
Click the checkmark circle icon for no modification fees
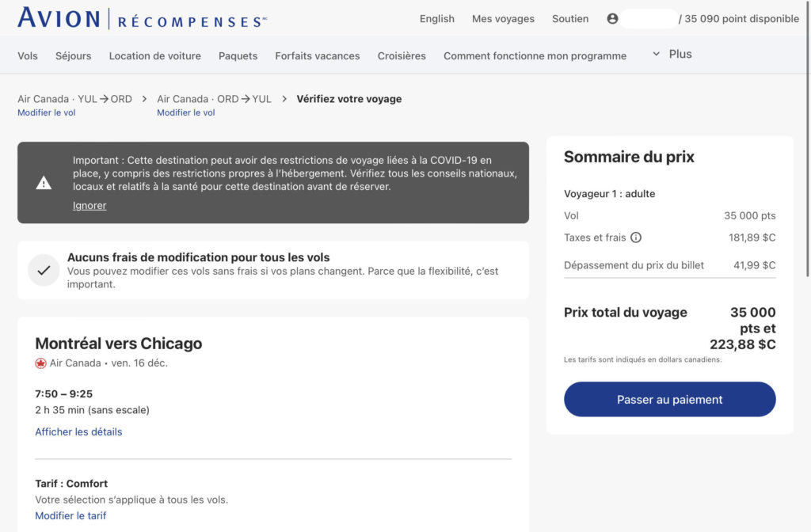(44, 270)
